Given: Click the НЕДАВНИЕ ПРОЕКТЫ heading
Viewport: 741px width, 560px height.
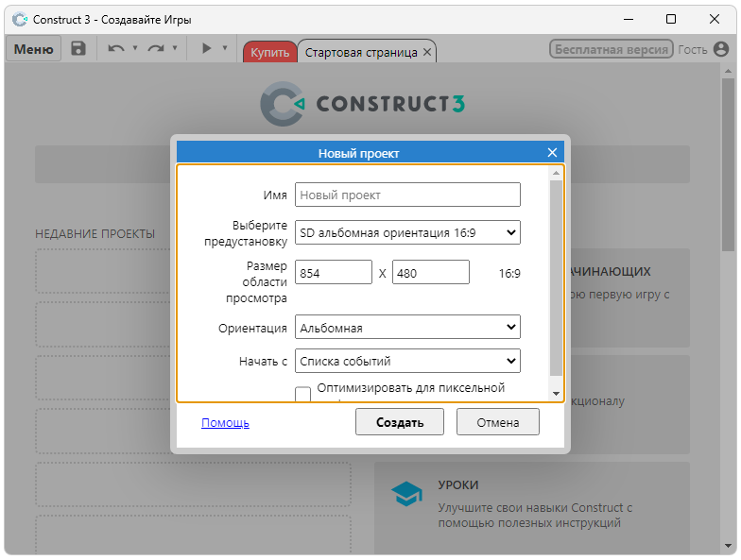Looking at the screenshot, I should point(95,233).
